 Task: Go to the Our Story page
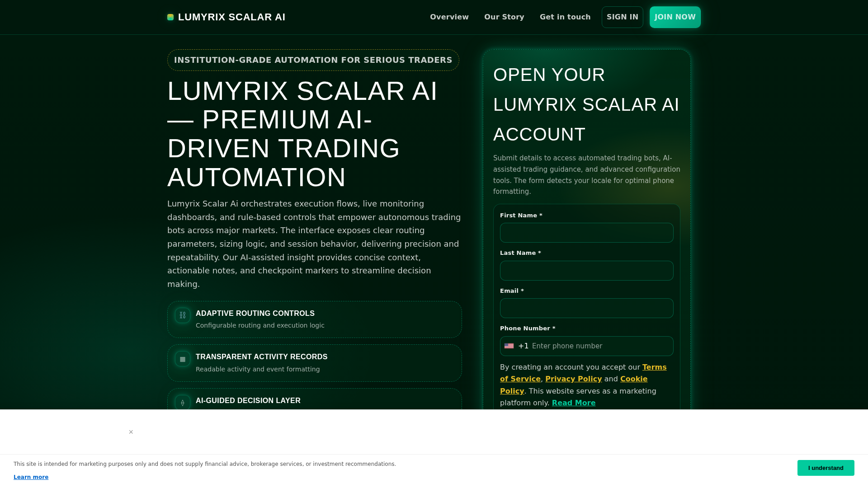point(504,17)
